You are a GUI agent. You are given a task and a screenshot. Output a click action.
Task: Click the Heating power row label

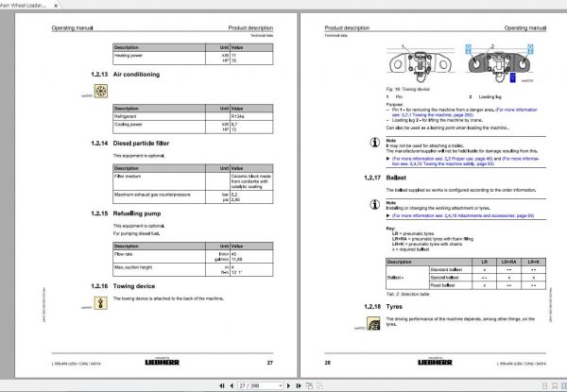click(129, 56)
